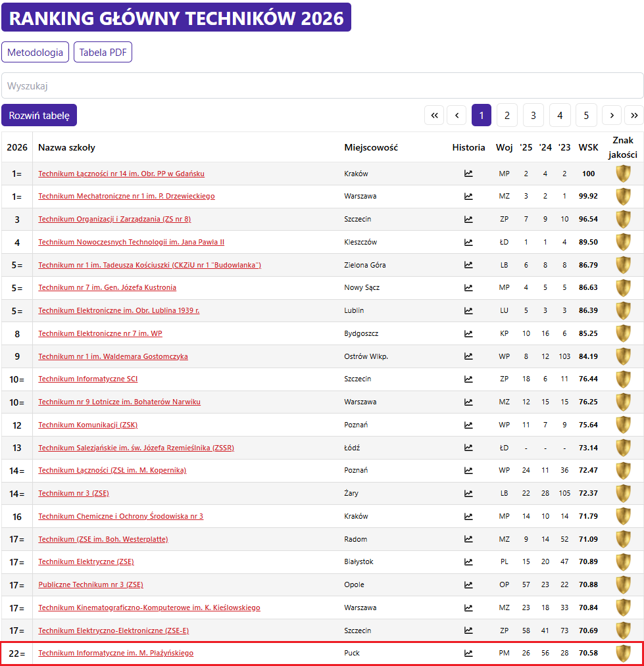View history chart for Technikum Informatyczne Puck
The height and width of the screenshot is (666, 644).
(x=468, y=653)
